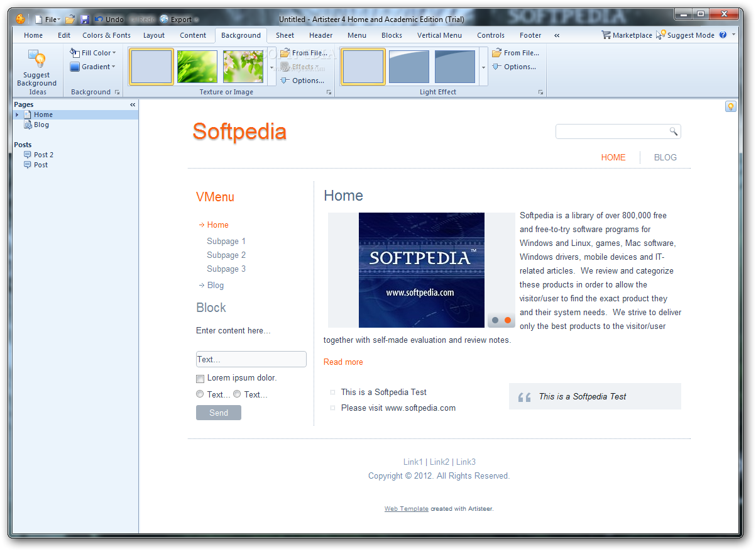Click Options in Light Effect group
Screen dimensions: 756x551
tap(515, 67)
